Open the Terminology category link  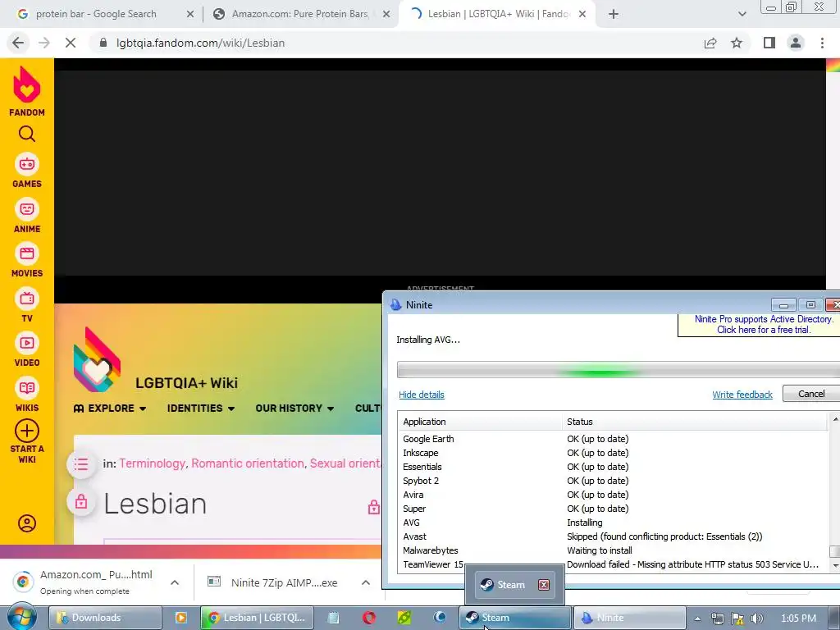(x=152, y=463)
